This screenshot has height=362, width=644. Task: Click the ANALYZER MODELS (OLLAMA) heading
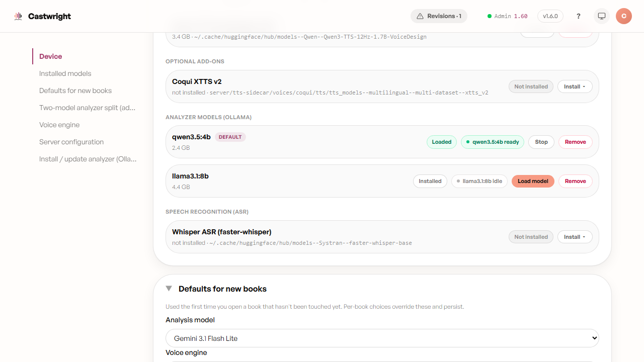(x=208, y=117)
